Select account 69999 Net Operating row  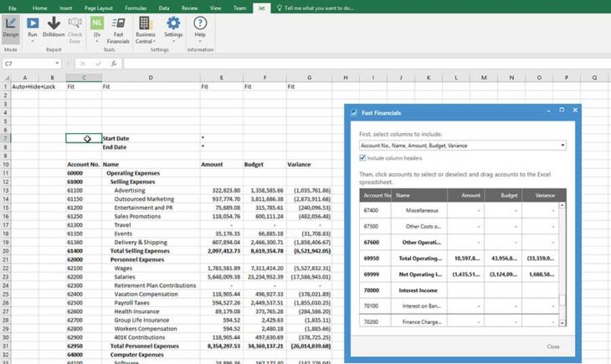coord(459,274)
